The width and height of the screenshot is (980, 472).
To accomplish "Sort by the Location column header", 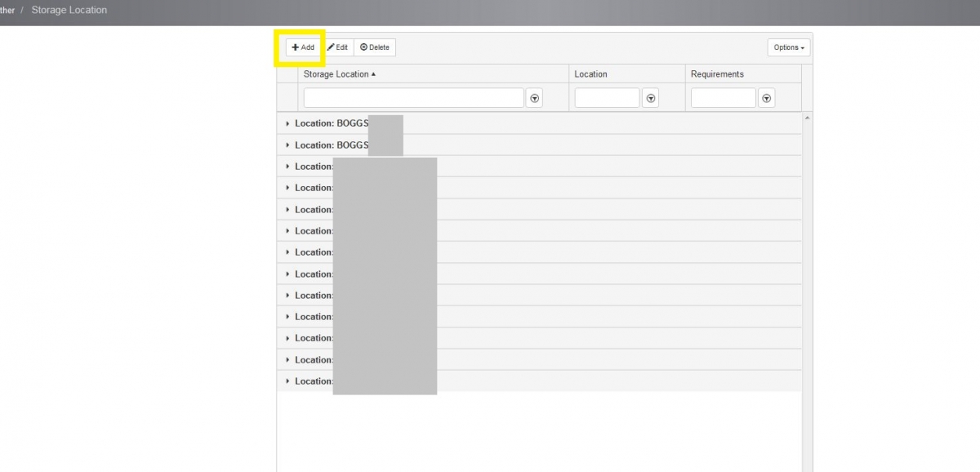I will pos(590,74).
